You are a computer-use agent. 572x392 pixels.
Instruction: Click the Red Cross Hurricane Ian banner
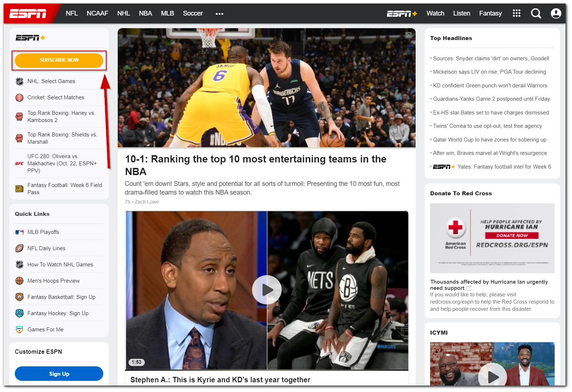[492, 238]
